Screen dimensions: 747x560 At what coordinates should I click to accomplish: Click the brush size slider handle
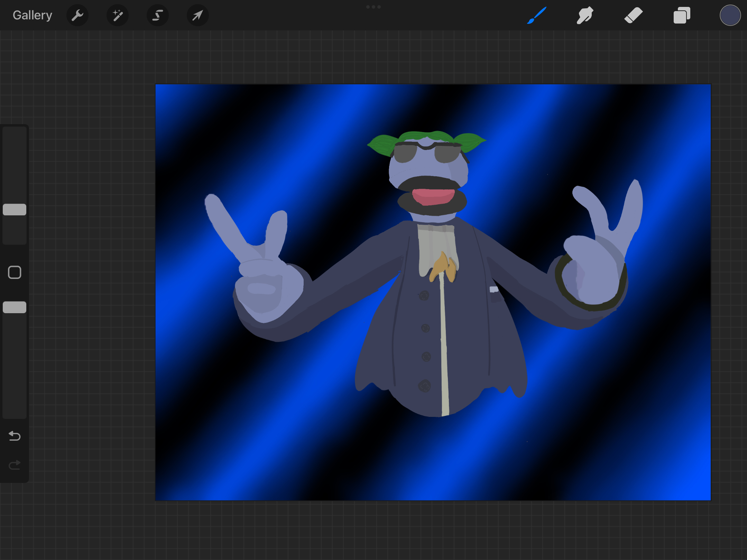15,209
